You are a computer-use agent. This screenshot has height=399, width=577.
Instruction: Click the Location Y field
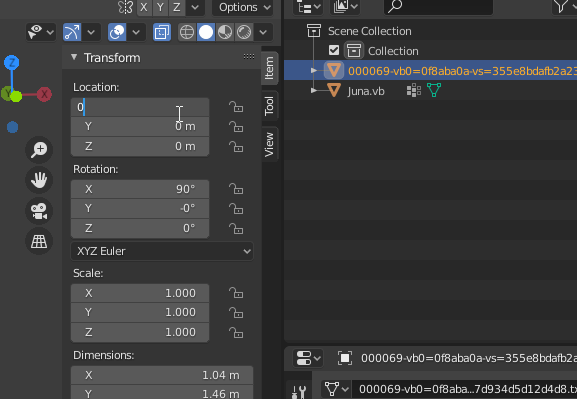140,127
